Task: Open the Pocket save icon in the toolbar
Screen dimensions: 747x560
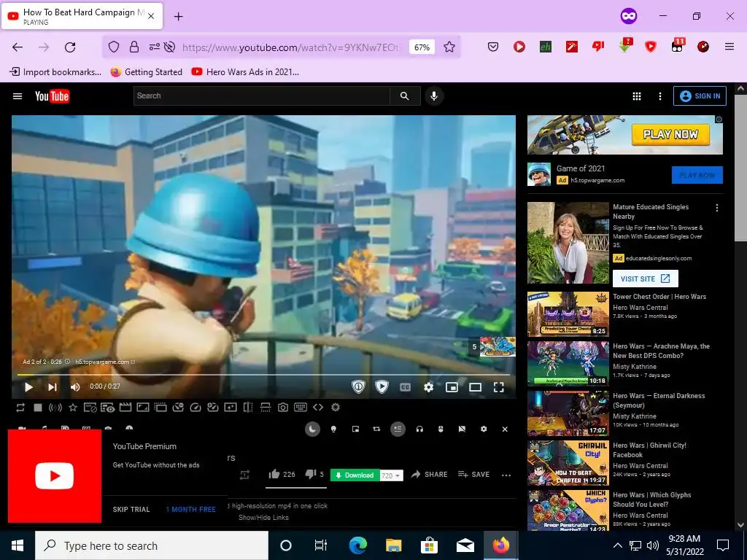Action: tap(493, 47)
